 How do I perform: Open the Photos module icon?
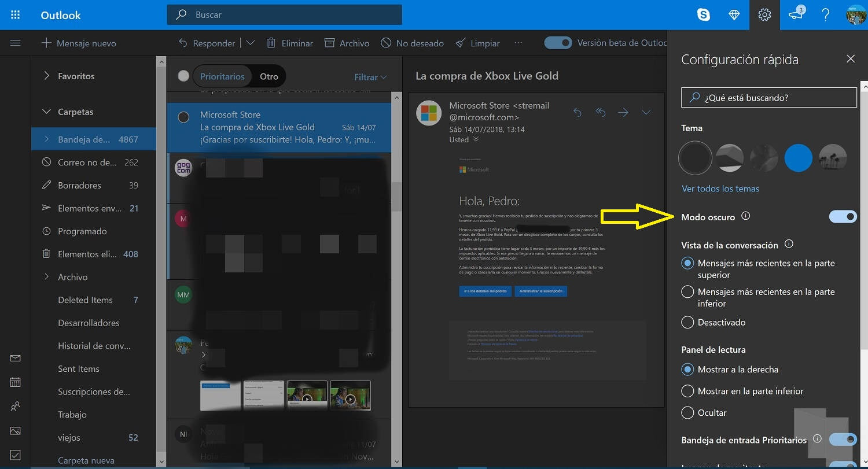(x=16, y=431)
